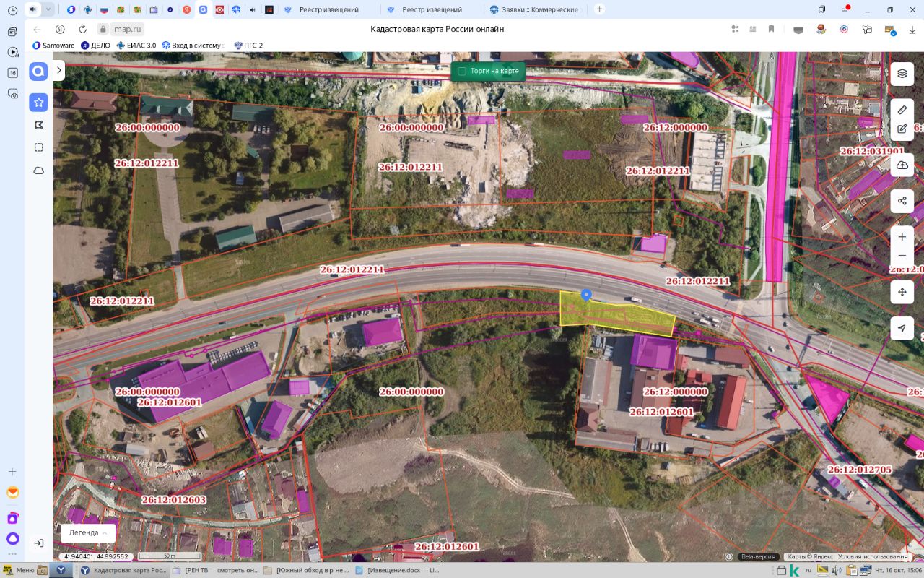Select the polygon drawing tool in sidebar
Screen dimensions: 924x578
(38, 125)
